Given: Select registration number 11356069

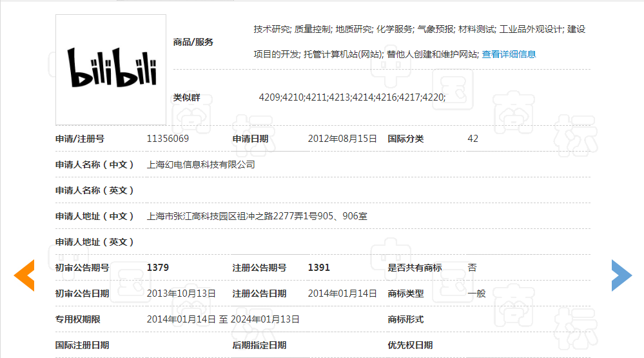Looking at the screenshot, I should pos(168,139).
